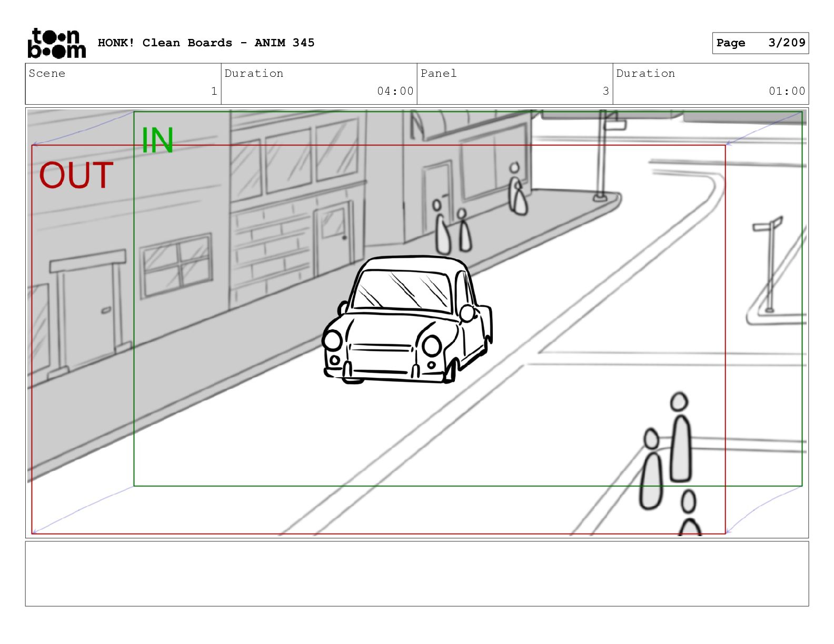Select the Scene number field
This screenshot has height=644, width=834.
(x=123, y=84)
